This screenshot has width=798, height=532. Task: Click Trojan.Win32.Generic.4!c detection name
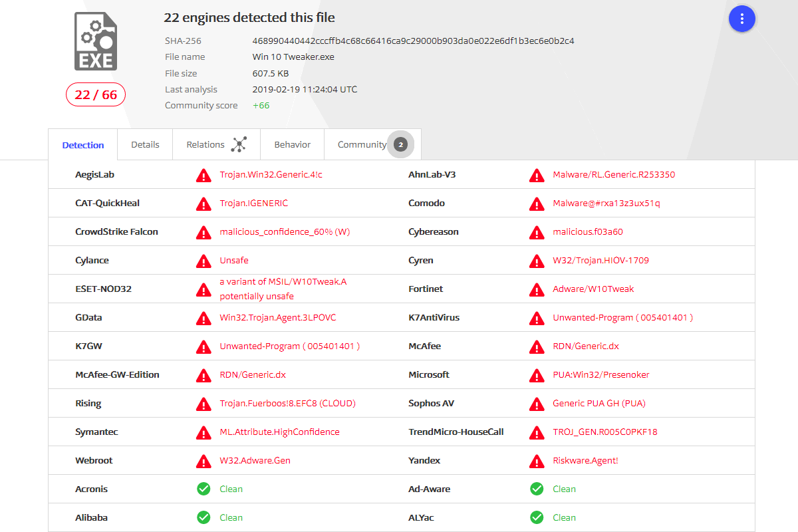click(x=271, y=175)
